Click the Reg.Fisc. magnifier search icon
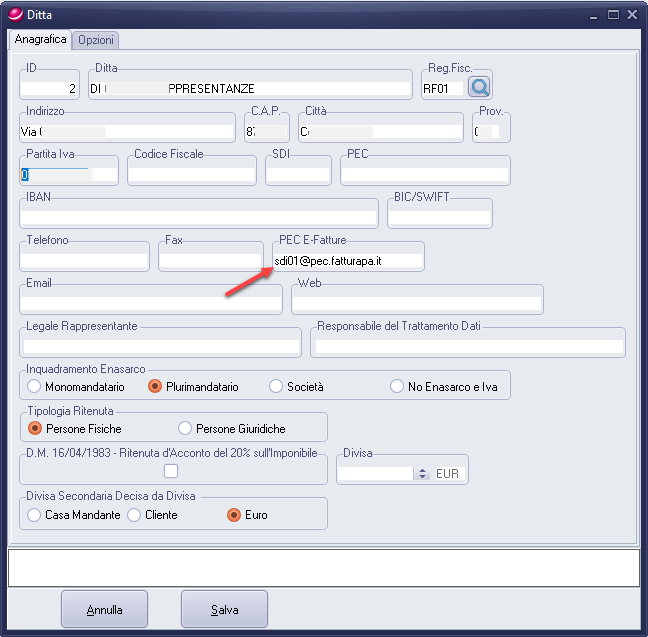 point(480,88)
